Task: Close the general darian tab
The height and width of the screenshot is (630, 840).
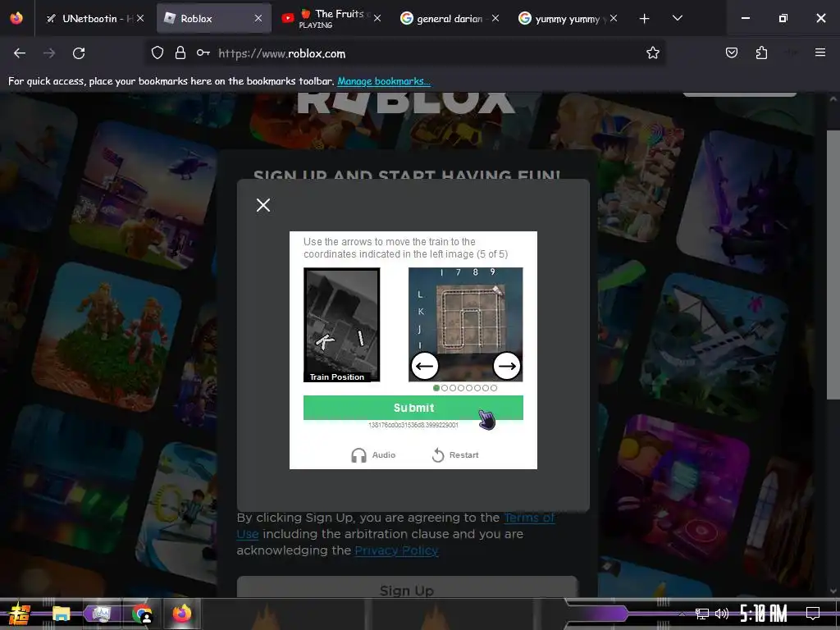Action: click(495, 18)
